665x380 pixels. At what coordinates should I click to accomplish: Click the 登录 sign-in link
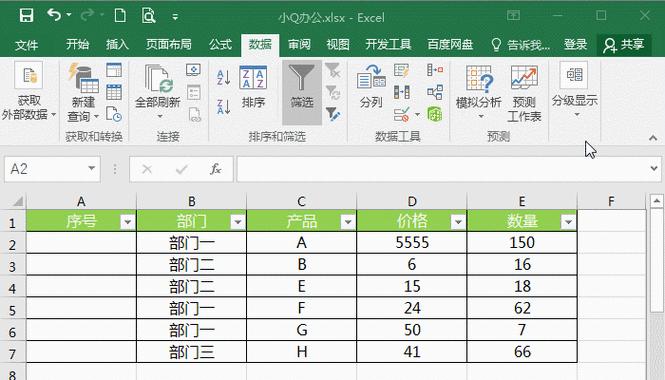575,45
